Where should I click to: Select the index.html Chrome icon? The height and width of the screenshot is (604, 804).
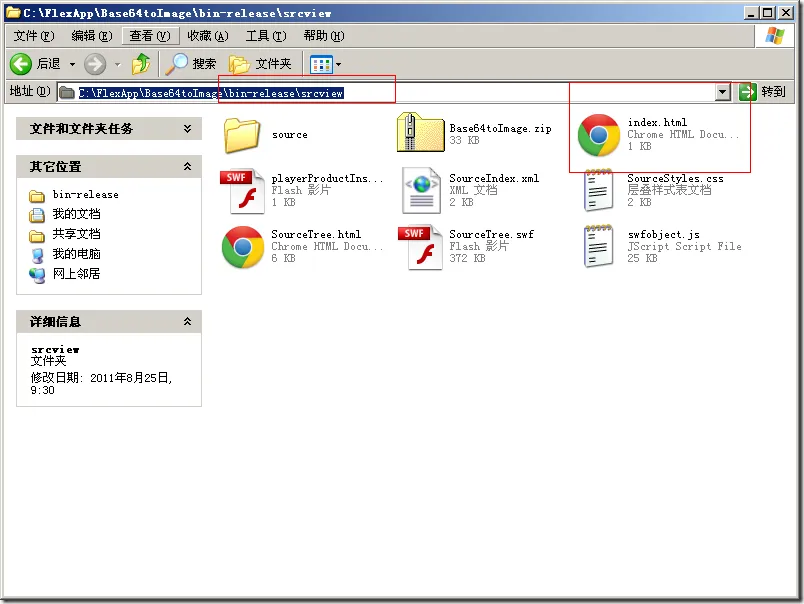598,135
